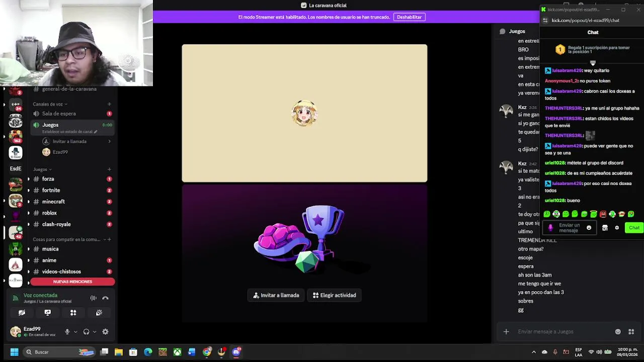644x362 pixels.
Task: Click Elegir actividad button
Action: [334, 295]
